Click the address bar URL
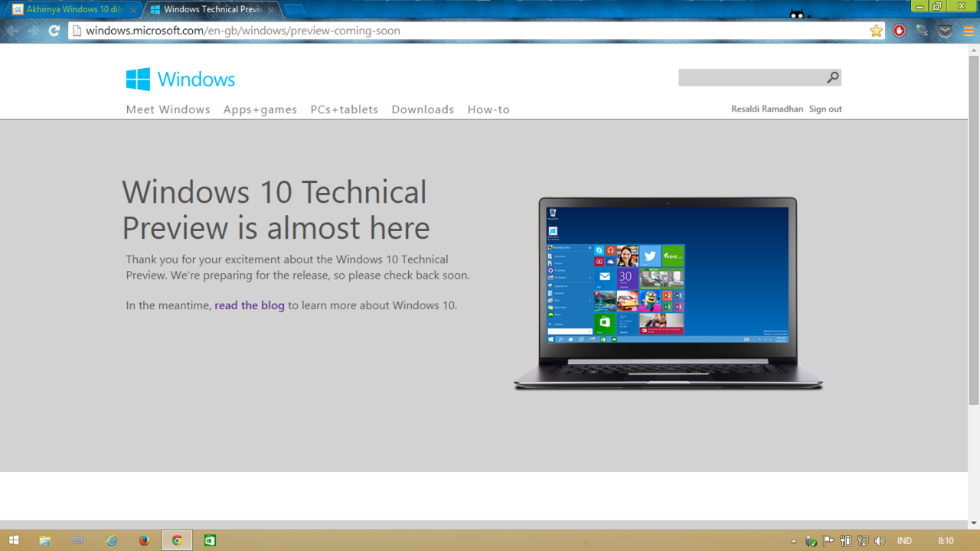980x551 pixels. tap(243, 31)
